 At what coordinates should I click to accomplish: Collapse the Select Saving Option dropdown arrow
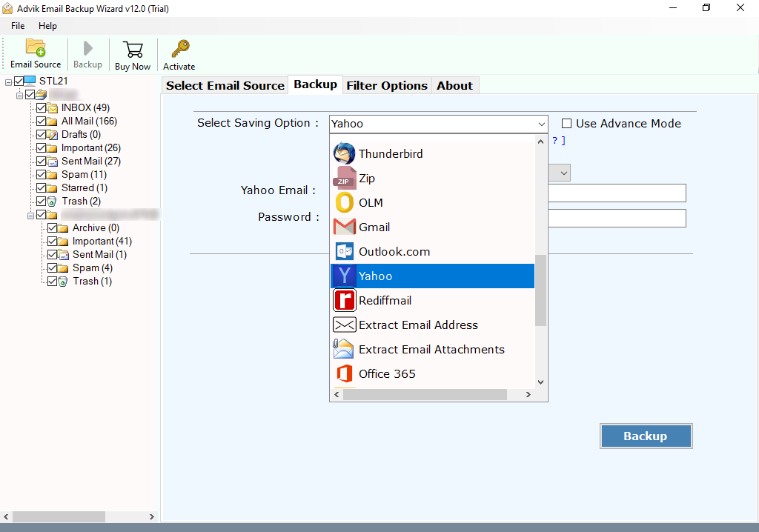pos(540,124)
